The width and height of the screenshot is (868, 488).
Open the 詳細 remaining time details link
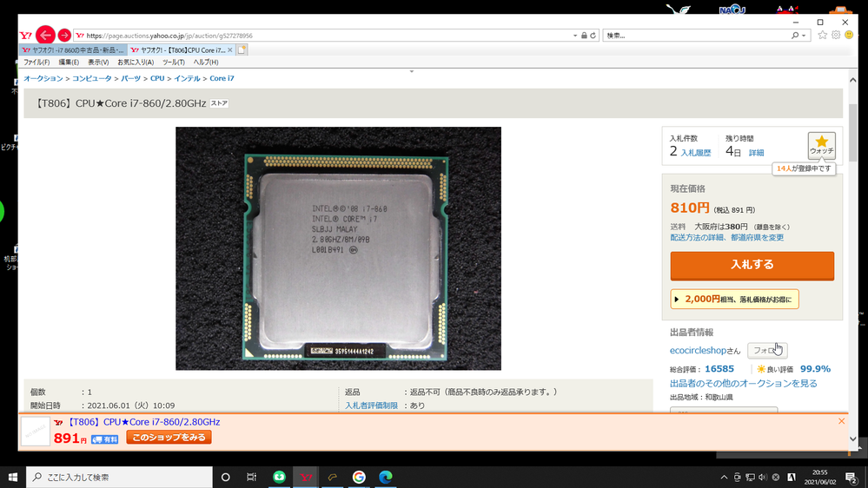tap(756, 153)
